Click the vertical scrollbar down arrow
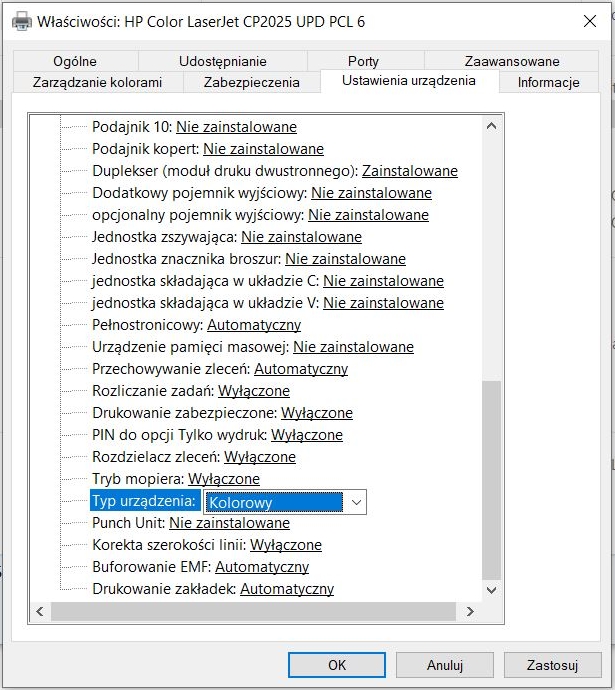Viewport: 615px width, 690px height. (x=492, y=590)
